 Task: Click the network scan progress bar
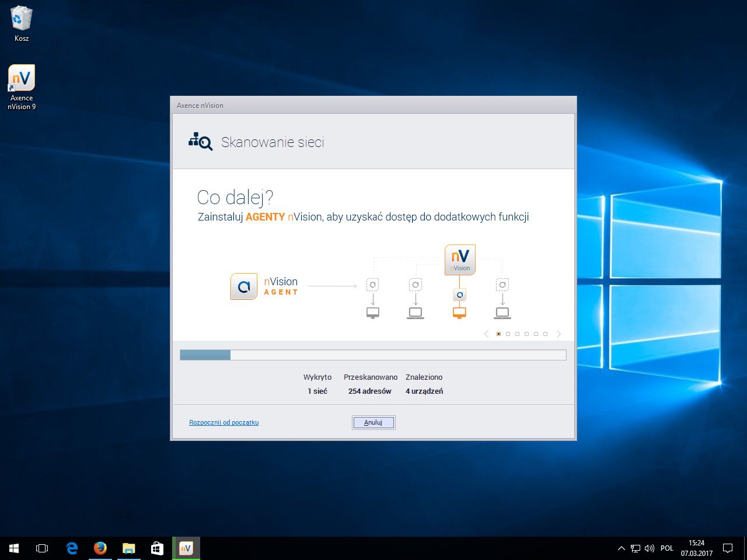(373, 355)
